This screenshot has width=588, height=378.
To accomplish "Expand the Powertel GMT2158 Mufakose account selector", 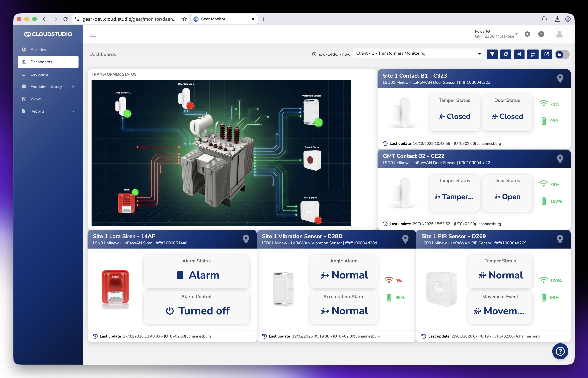I will 496,34.
